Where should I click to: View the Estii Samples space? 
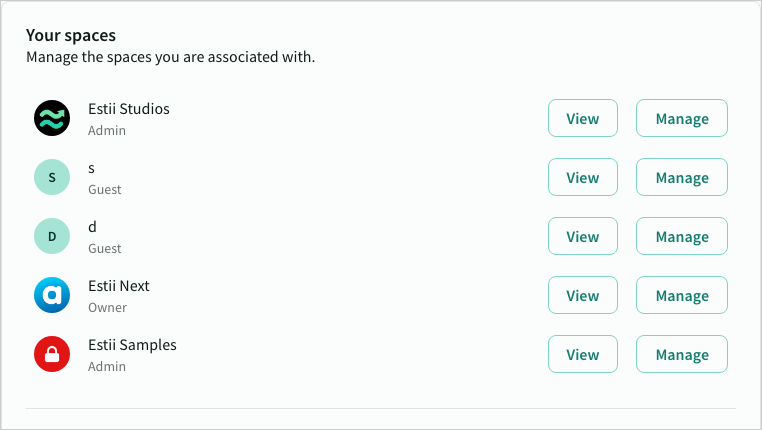click(x=582, y=355)
